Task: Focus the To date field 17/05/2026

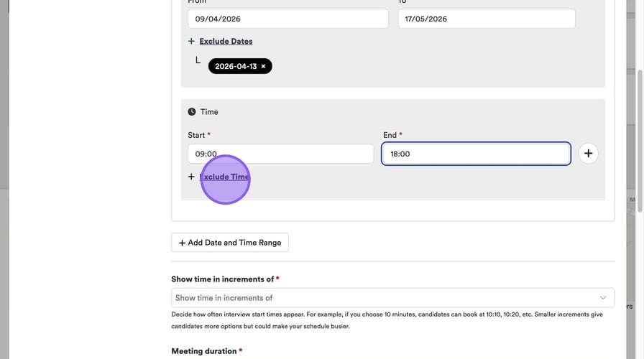Action: coord(486,19)
